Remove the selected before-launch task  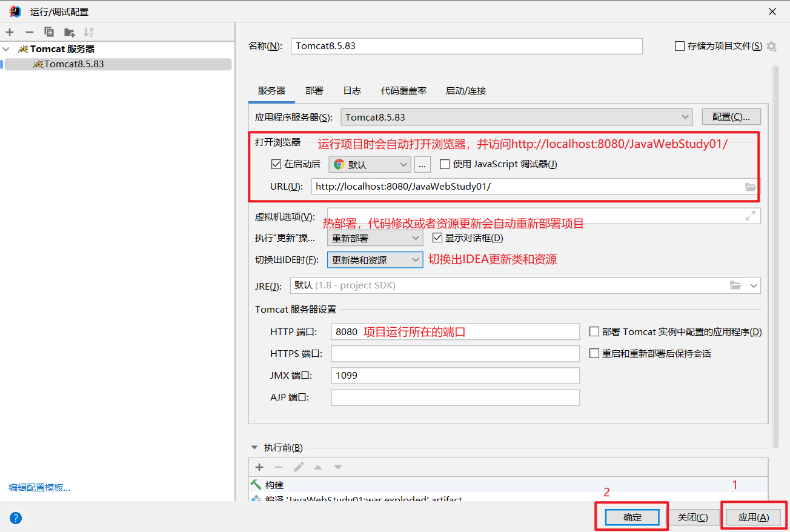(279, 467)
